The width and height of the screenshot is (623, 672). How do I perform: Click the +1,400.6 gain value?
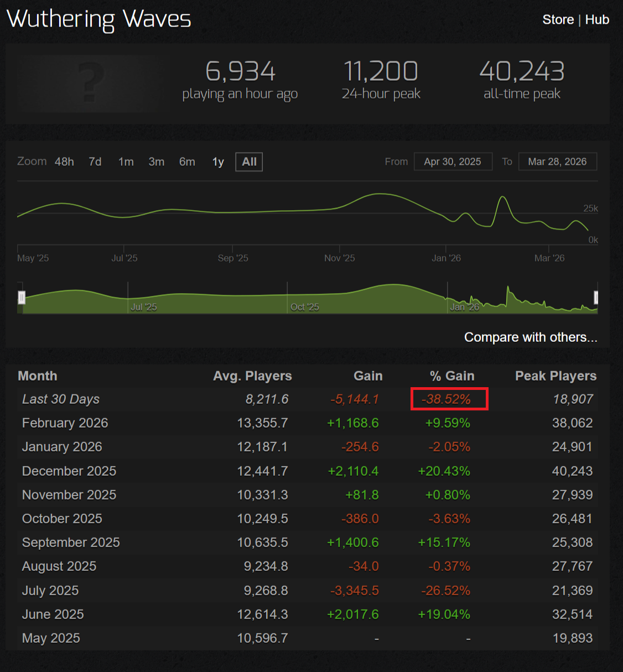click(x=353, y=543)
